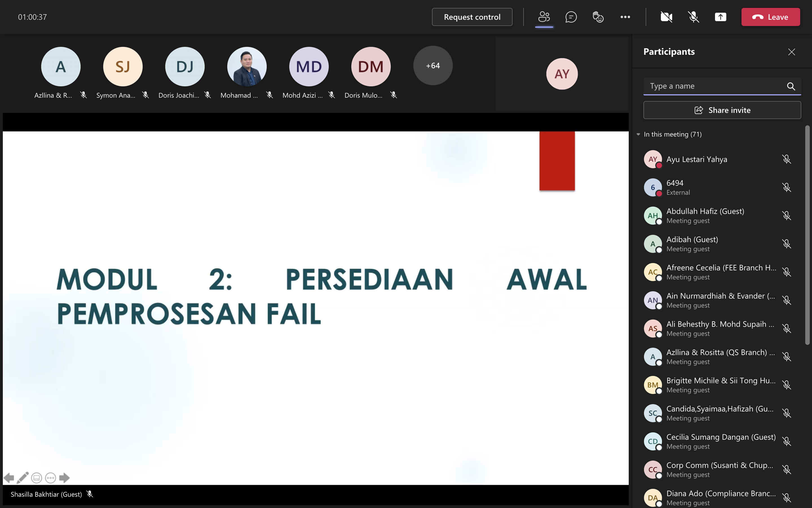Open the raise hand reactions icon
The height and width of the screenshot is (508, 812).
pyautogui.click(x=598, y=17)
